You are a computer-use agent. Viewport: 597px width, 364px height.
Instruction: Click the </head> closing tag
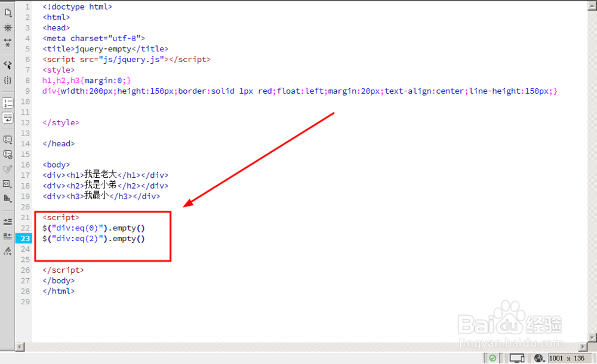pos(59,144)
